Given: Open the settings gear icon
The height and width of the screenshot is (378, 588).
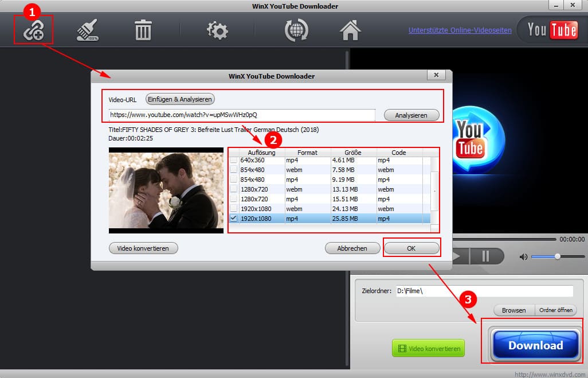Looking at the screenshot, I should pyautogui.click(x=217, y=30).
